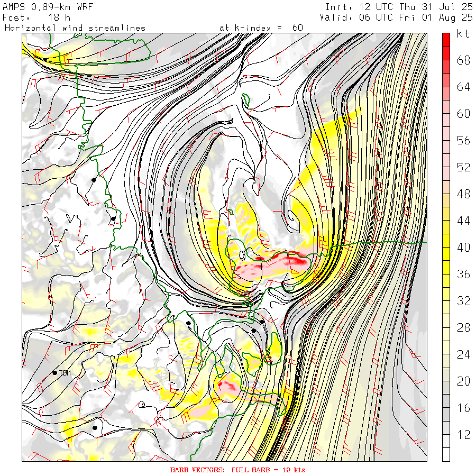476x476 pixels.
Task: Click the 'kt' unit label above legend
Action: 463,34
